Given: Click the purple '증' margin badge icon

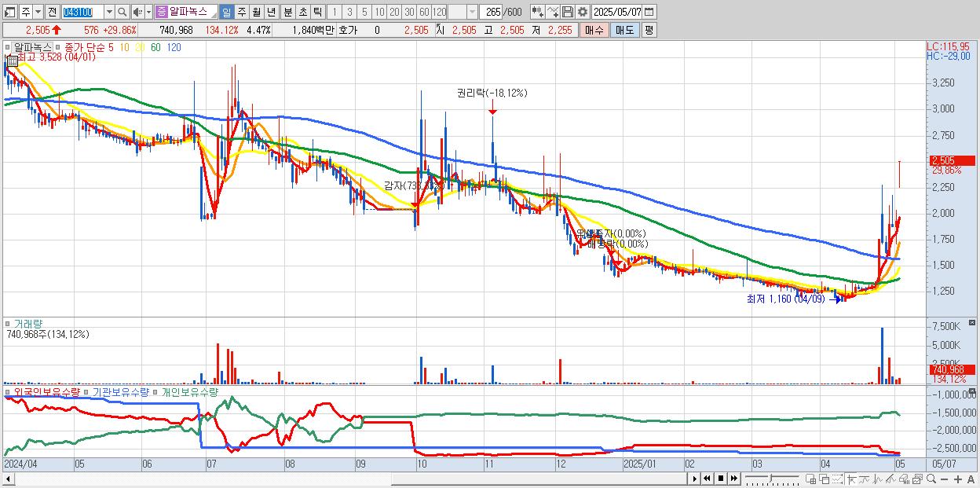Looking at the screenshot, I should [161, 12].
